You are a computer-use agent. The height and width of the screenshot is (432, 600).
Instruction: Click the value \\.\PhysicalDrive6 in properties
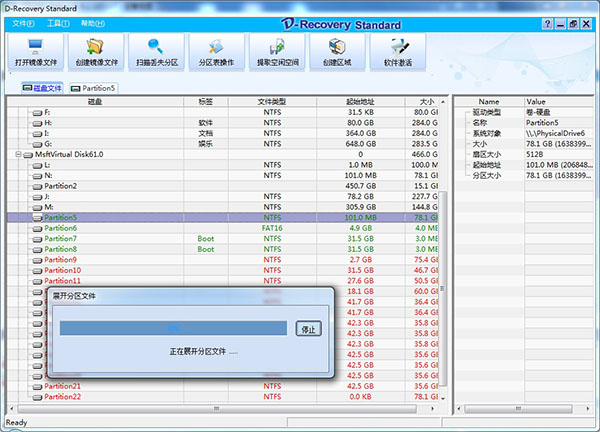pyautogui.click(x=555, y=134)
